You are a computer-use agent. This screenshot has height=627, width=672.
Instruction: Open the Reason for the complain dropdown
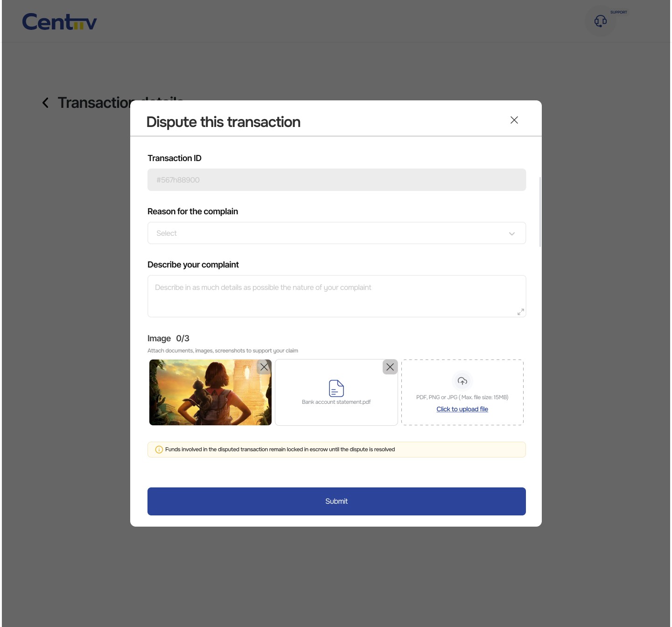pyautogui.click(x=336, y=233)
